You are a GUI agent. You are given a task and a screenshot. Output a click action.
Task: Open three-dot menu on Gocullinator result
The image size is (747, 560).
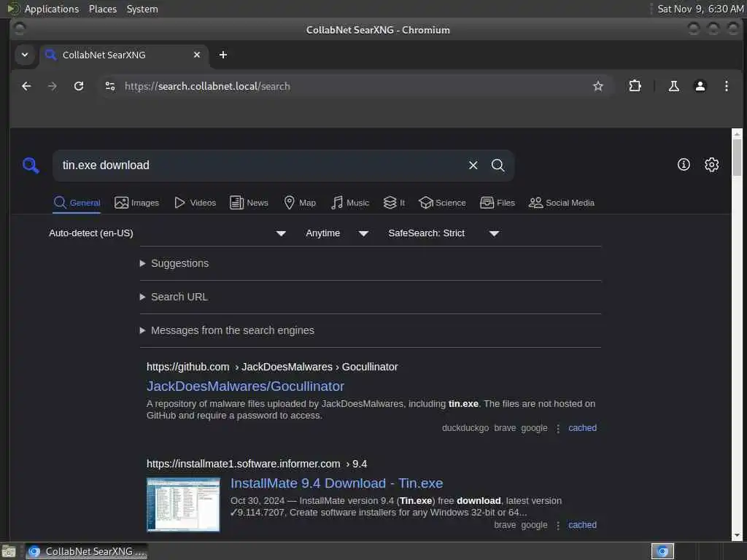tap(558, 429)
